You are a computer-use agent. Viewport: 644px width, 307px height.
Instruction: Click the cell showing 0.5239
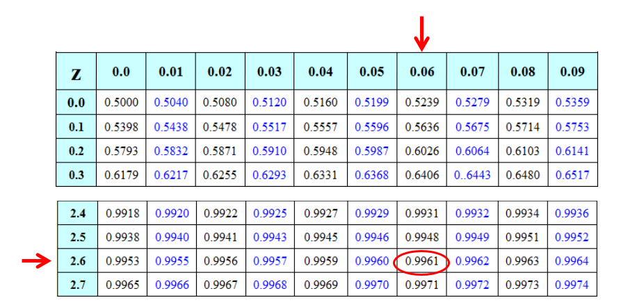(x=422, y=102)
